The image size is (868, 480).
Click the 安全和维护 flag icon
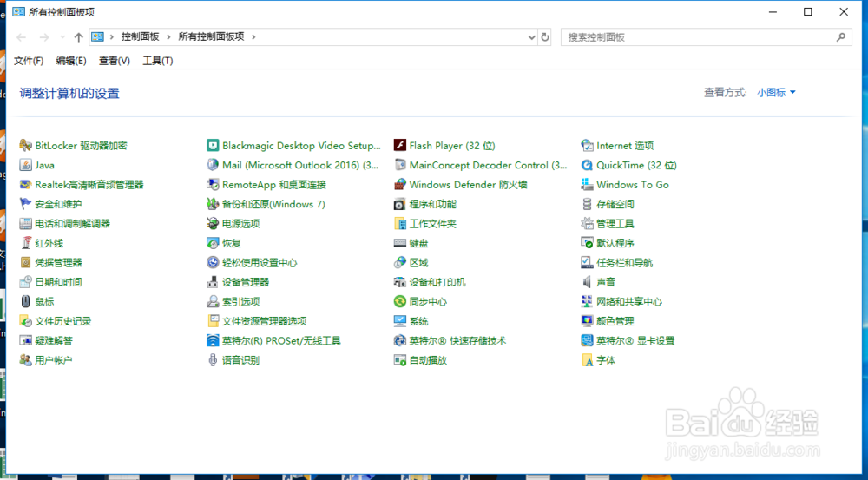25,204
